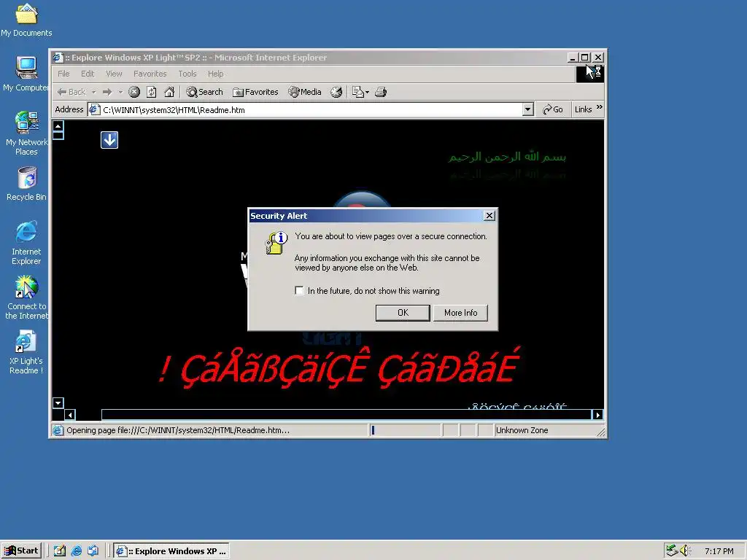
Task: Select XP Light's Readme shortcut
Action: coord(27,352)
